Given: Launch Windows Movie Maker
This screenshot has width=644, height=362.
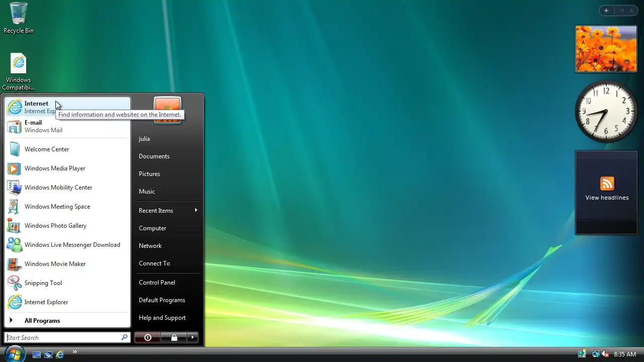Looking at the screenshot, I should [67, 264].
